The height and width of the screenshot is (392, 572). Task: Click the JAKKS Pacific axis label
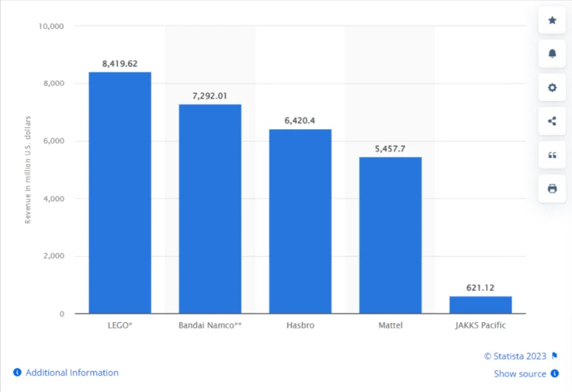(480, 325)
